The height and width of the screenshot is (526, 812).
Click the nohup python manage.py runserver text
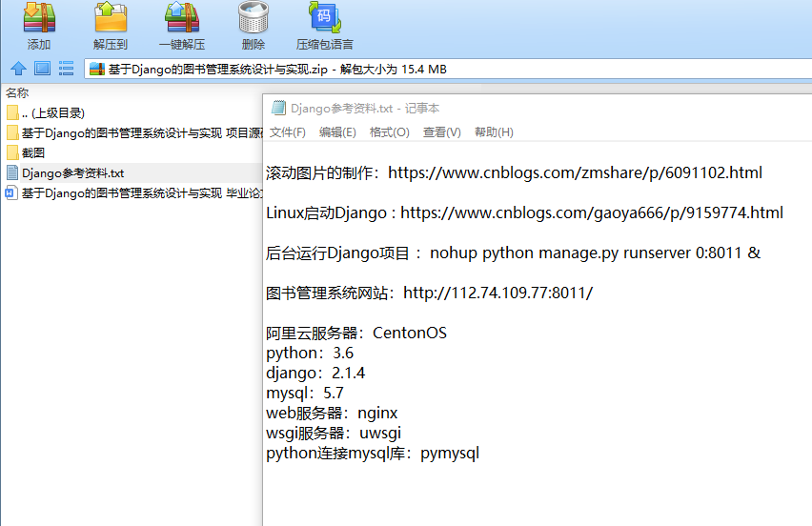[595, 253]
